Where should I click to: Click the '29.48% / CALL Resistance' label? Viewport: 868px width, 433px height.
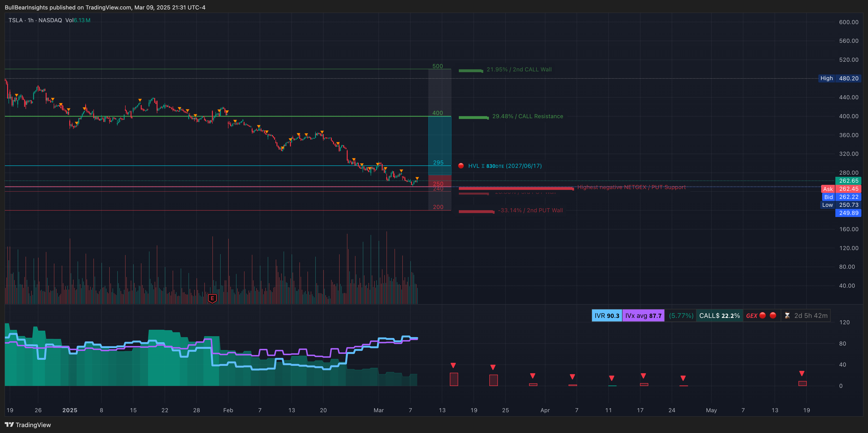(528, 116)
